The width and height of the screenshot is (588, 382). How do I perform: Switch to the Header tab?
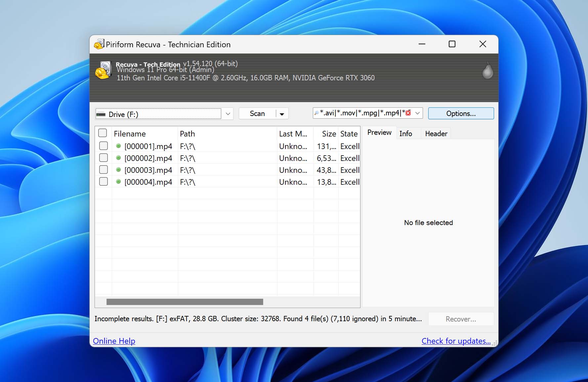click(436, 134)
